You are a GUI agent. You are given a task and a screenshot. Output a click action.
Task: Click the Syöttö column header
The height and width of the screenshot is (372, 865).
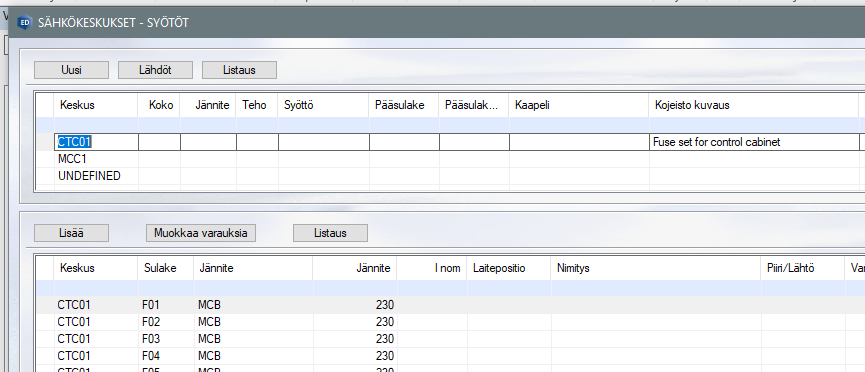(x=323, y=105)
